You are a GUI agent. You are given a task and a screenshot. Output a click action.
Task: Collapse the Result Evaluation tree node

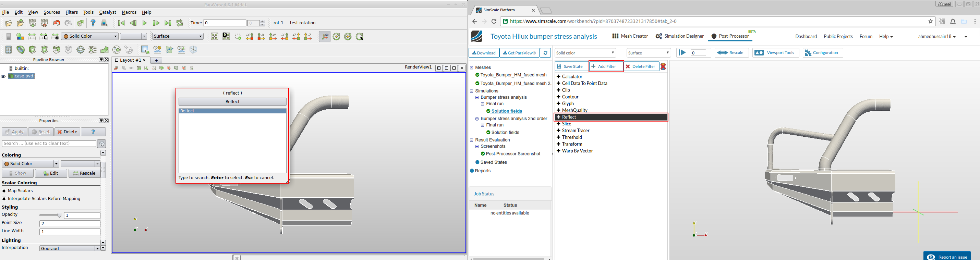point(472,140)
